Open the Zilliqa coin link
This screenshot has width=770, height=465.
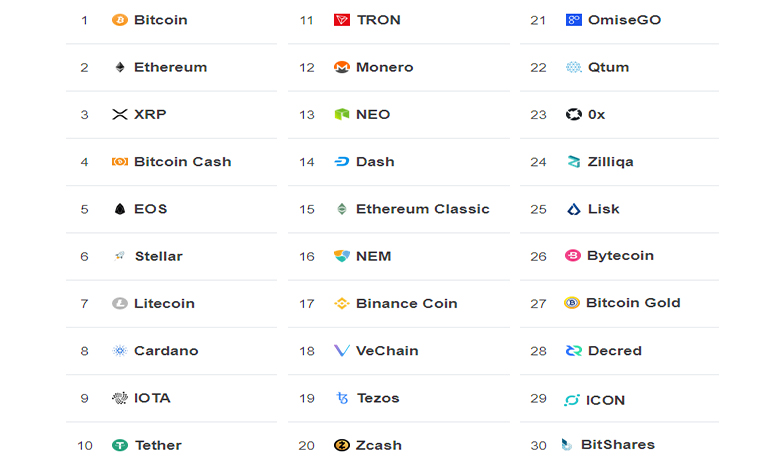[x=610, y=162]
